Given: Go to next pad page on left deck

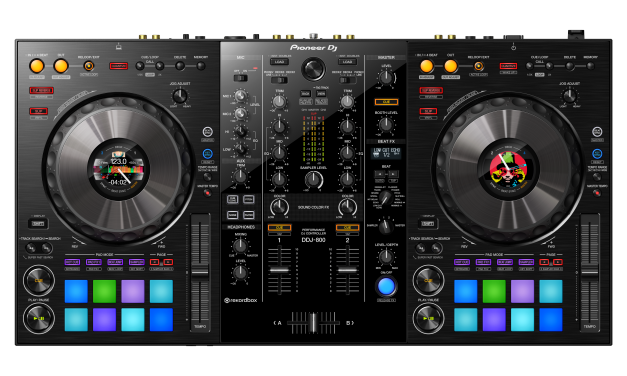Looking at the screenshot, I should (168, 262).
